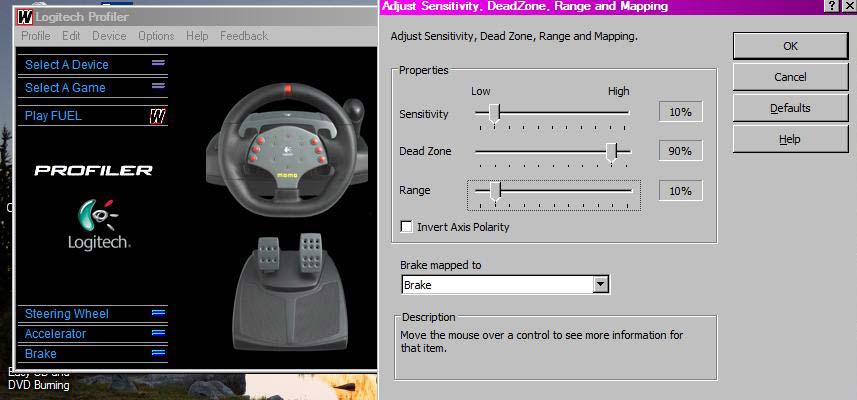Viewport: 857px width, 400px height.
Task: Click Select A Device in Profiler
Action: click(67, 64)
